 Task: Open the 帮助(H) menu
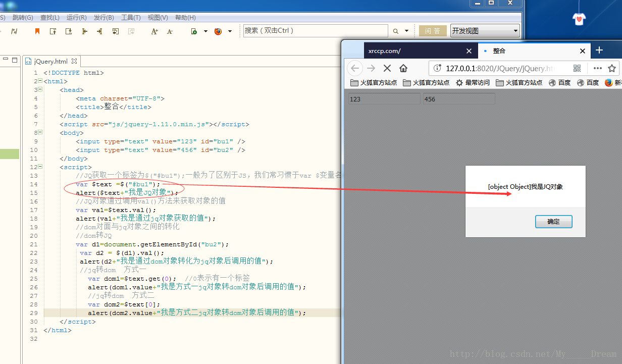click(x=185, y=17)
